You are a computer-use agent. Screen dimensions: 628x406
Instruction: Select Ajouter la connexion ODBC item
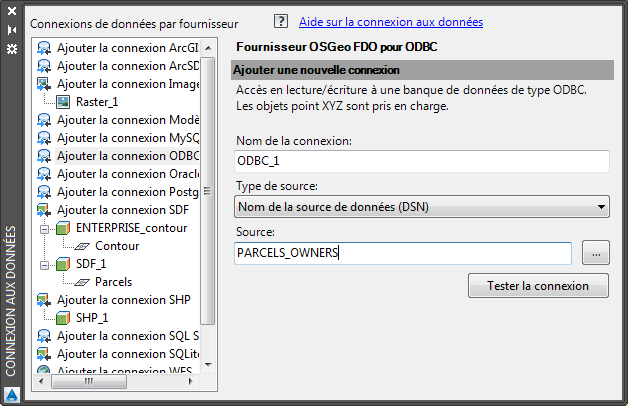coord(127,155)
